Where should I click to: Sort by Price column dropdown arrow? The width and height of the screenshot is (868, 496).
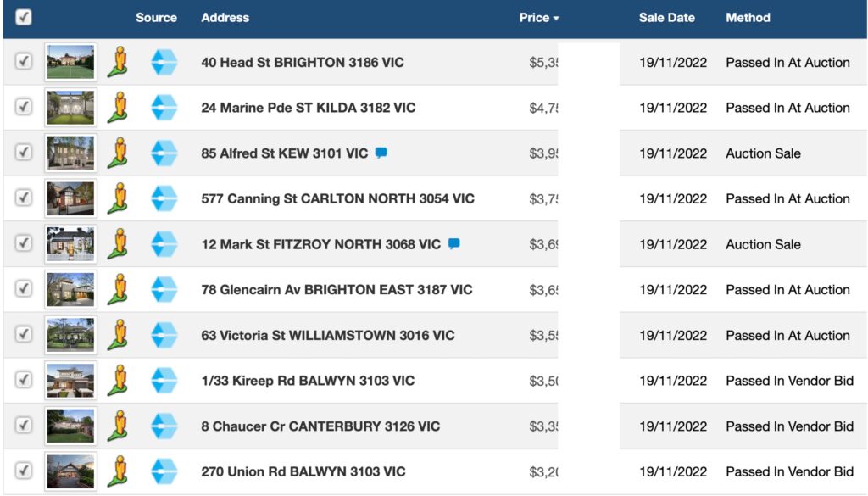pyautogui.click(x=556, y=19)
